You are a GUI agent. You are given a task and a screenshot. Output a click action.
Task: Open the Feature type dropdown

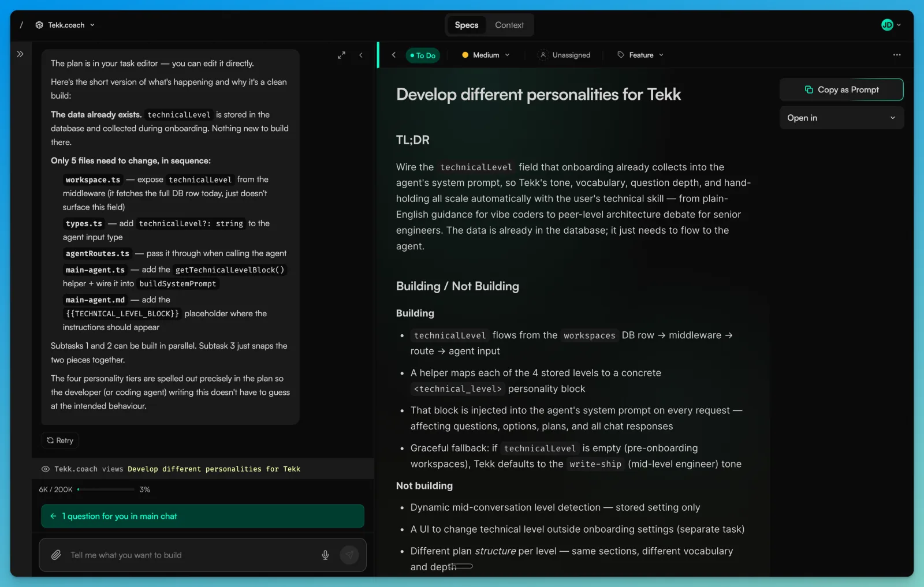[640, 55]
